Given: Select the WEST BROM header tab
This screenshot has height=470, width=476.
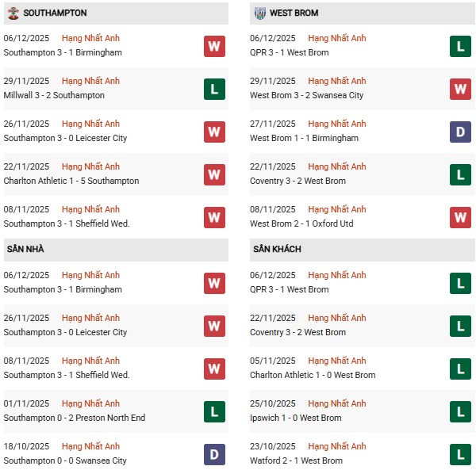Looking at the screenshot, I should point(296,13).
